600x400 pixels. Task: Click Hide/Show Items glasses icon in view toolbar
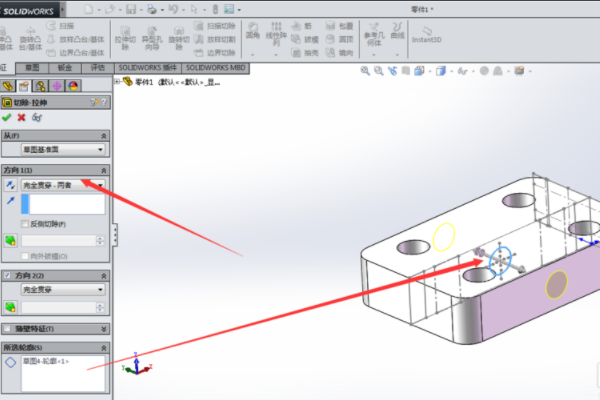pyautogui.click(x=462, y=71)
